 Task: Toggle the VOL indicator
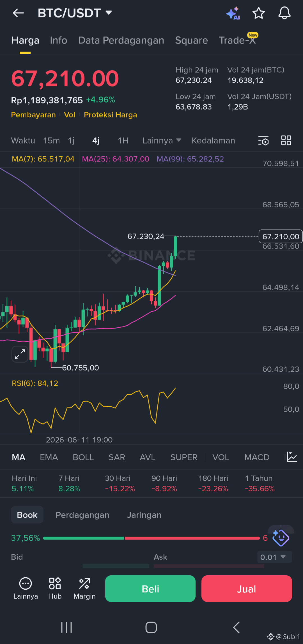click(x=221, y=457)
